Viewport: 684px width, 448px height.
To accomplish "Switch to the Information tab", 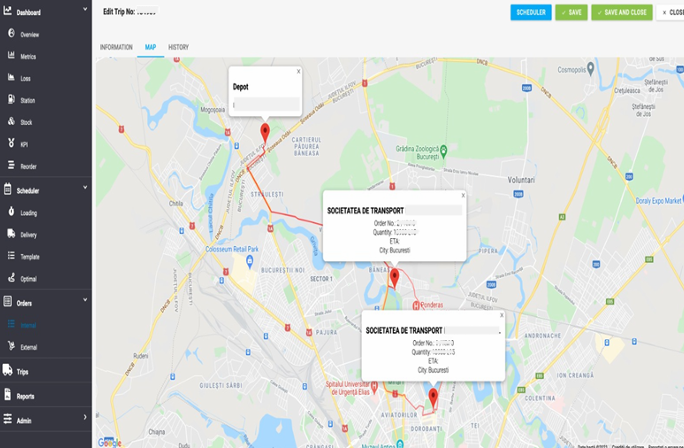I will [116, 47].
